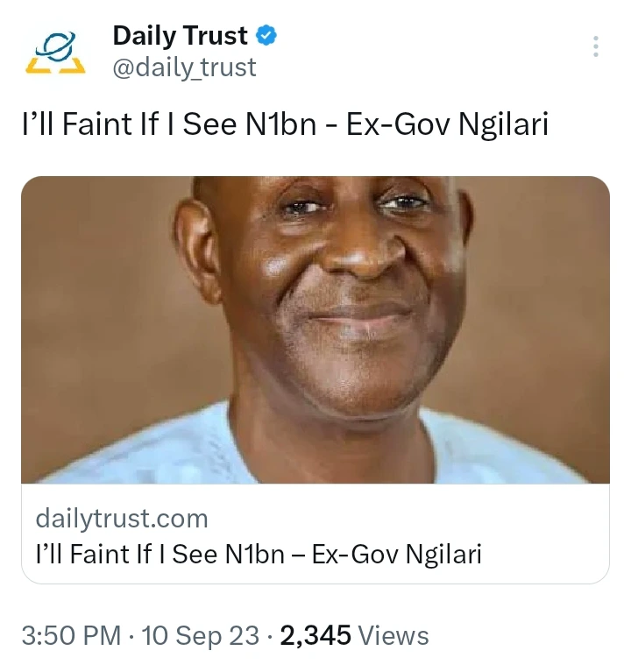Click the "Views" label
This screenshot has width=631, height=672.
pos(393,635)
